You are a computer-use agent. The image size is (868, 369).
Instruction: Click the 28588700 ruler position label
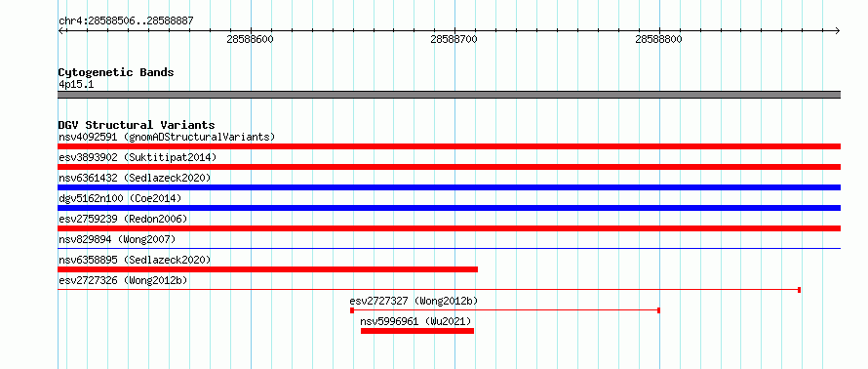point(454,39)
